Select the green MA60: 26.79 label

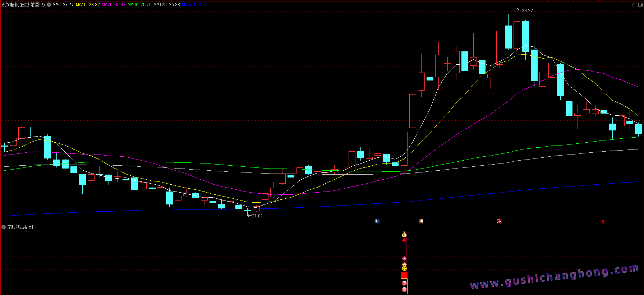pyautogui.click(x=139, y=5)
